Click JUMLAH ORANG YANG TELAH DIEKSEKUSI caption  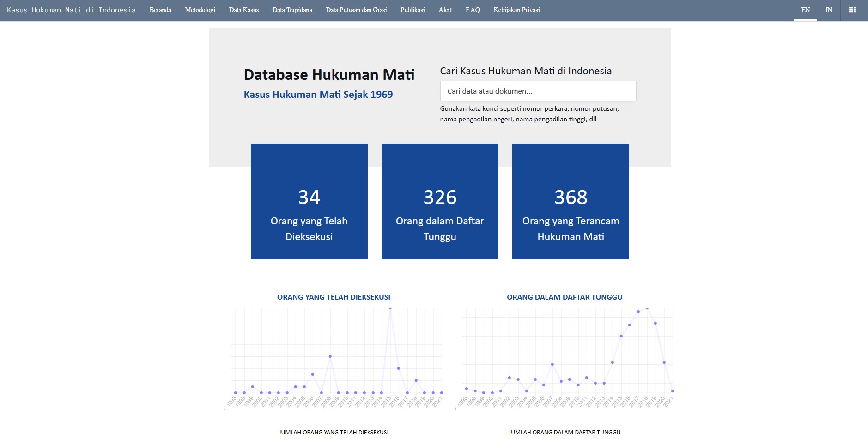click(334, 433)
